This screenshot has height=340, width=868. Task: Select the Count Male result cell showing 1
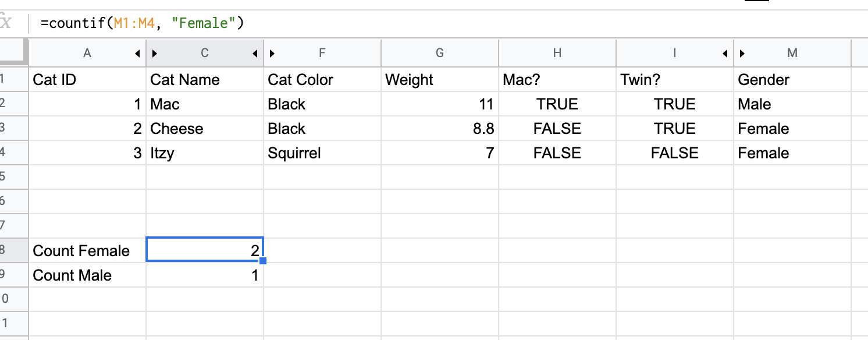(205, 275)
